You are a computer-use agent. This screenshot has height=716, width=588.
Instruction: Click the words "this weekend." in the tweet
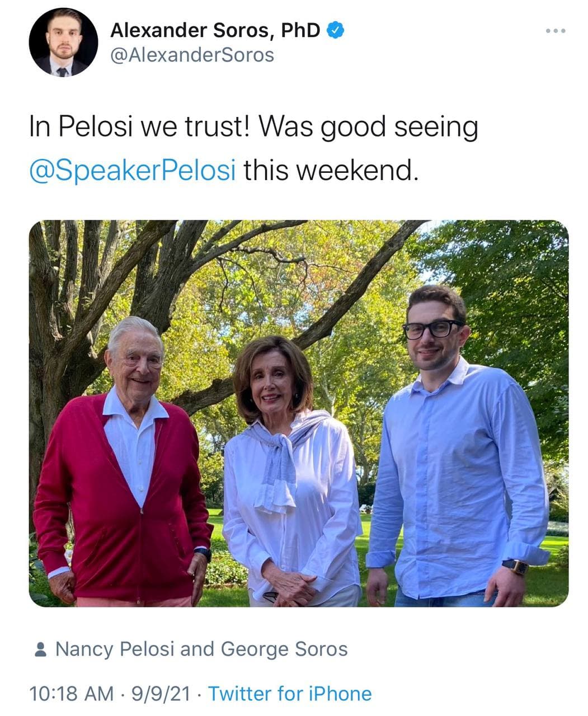[x=330, y=170]
